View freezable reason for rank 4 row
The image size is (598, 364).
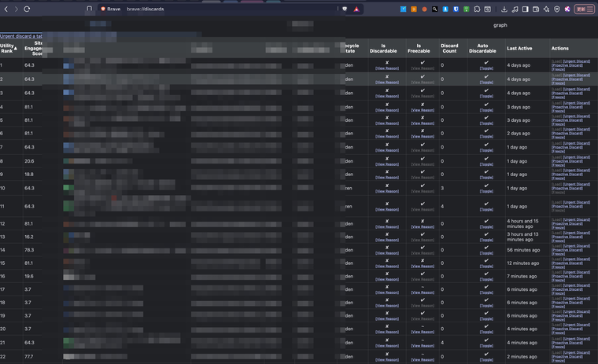423,110
